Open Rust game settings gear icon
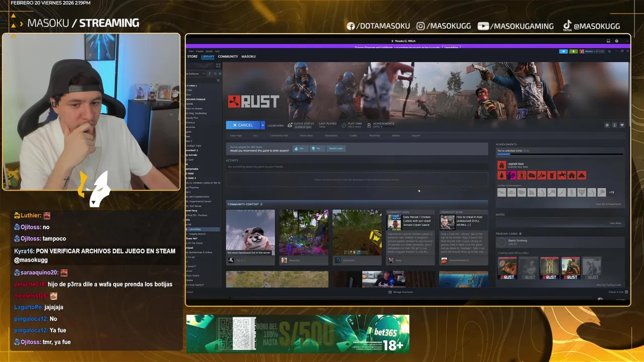The height and width of the screenshot is (362, 644). (x=607, y=125)
